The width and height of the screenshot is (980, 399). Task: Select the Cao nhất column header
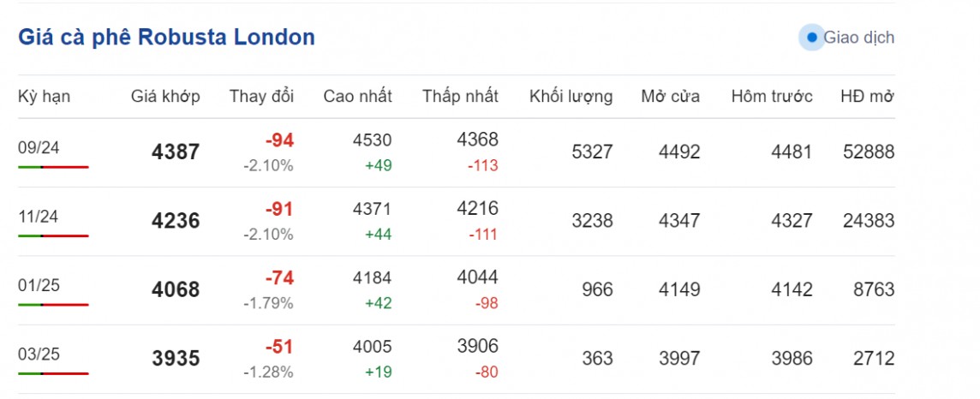pyautogui.click(x=357, y=96)
